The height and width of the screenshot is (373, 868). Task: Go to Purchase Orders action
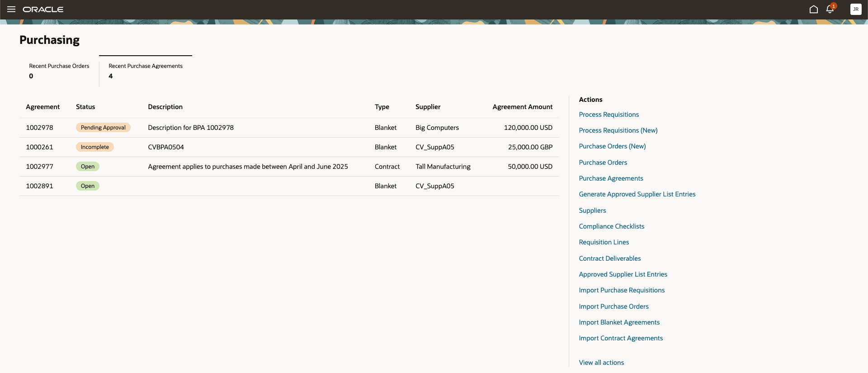603,163
